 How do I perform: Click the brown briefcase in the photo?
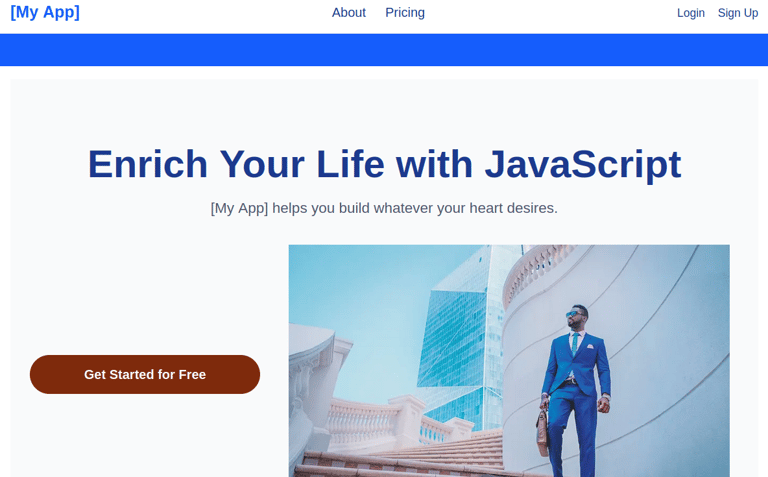(x=543, y=433)
